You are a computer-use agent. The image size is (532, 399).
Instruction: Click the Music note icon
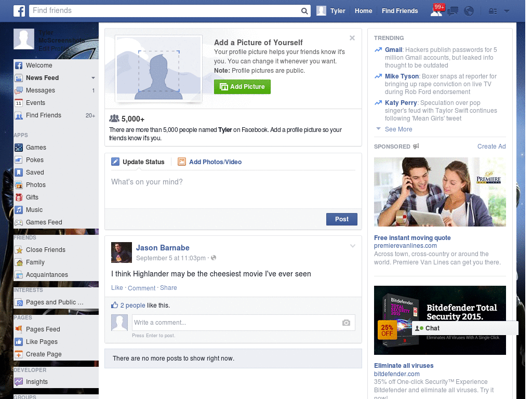tap(19, 210)
